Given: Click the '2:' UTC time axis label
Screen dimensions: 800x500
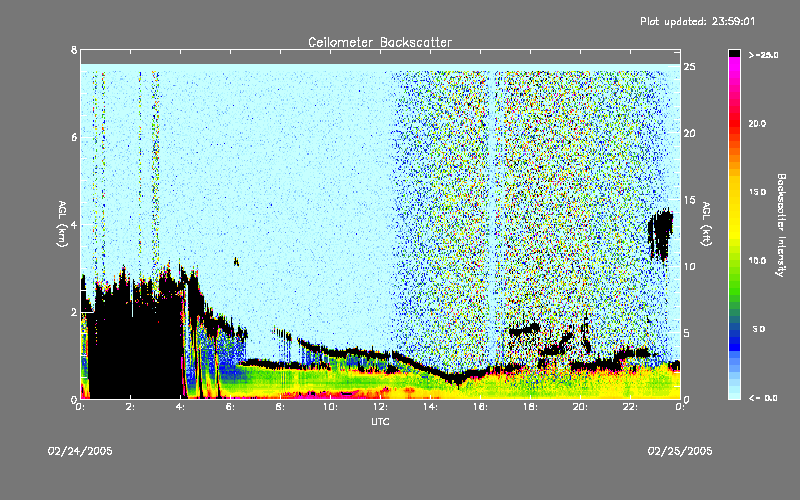Looking at the screenshot, I should [x=131, y=407].
